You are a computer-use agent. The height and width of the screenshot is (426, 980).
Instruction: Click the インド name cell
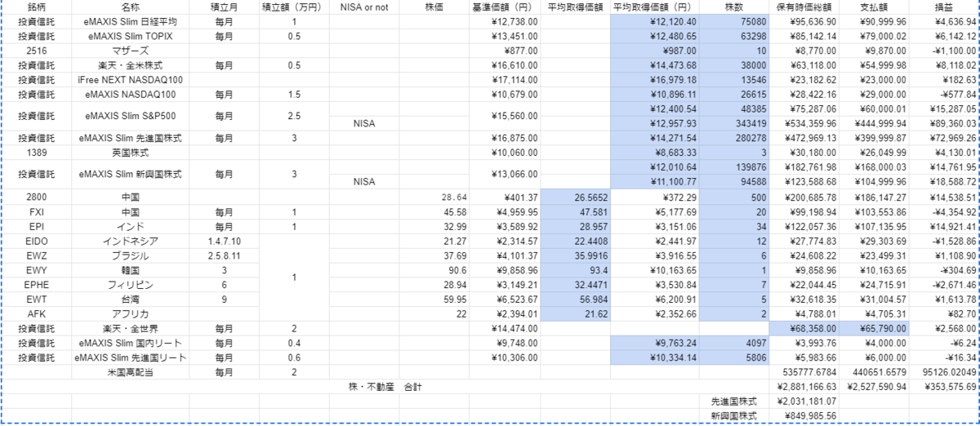[x=131, y=226]
